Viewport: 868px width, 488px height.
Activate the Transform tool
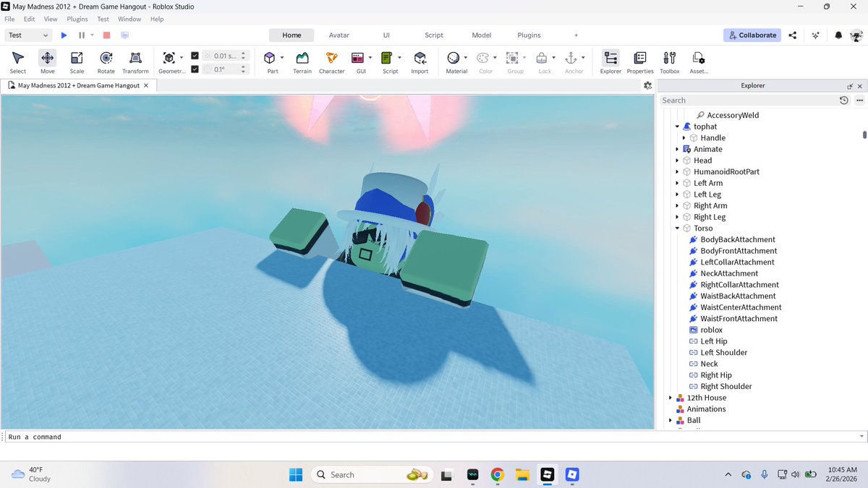point(135,62)
